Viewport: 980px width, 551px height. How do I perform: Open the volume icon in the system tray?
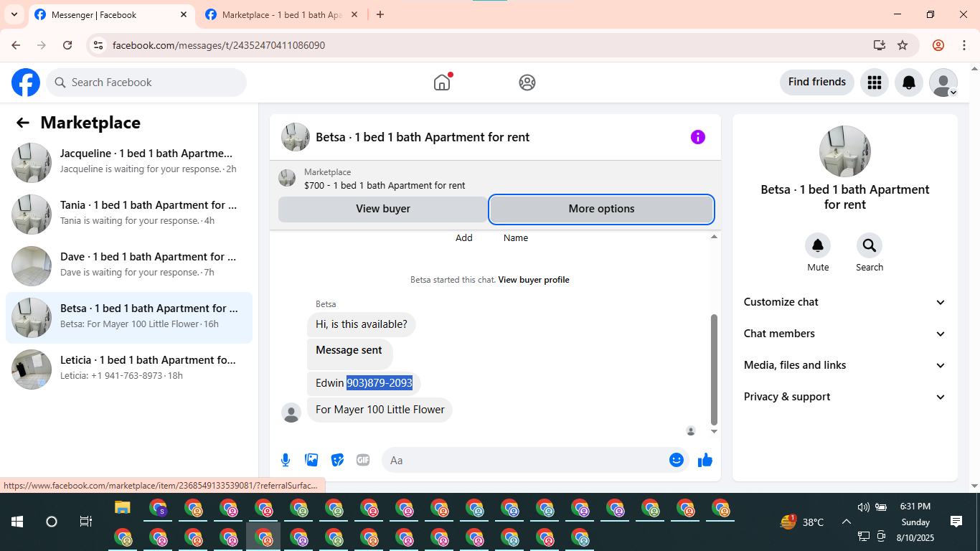coord(863,507)
